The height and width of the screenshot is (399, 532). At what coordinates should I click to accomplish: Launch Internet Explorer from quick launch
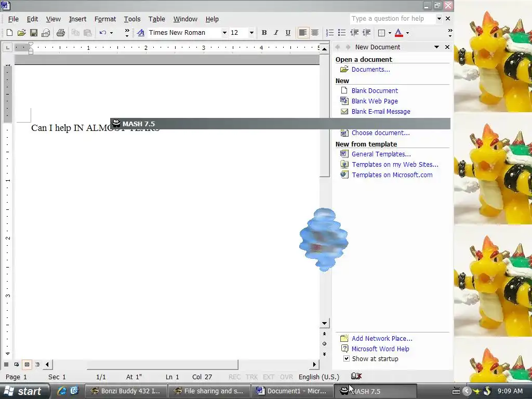62,391
